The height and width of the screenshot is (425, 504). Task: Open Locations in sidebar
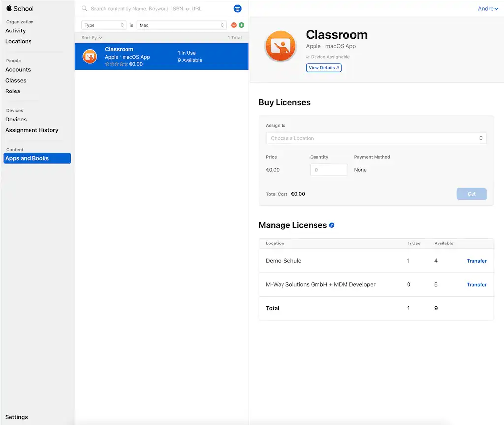(18, 41)
